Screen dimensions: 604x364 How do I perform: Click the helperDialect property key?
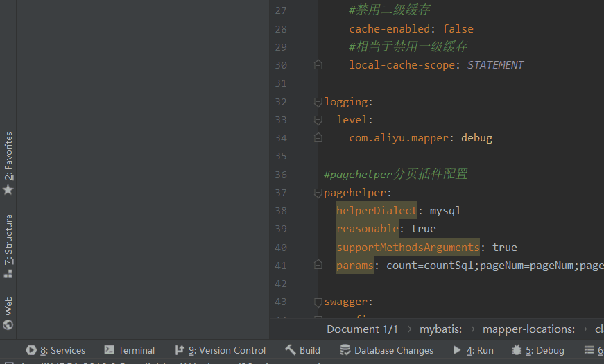tap(377, 211)
